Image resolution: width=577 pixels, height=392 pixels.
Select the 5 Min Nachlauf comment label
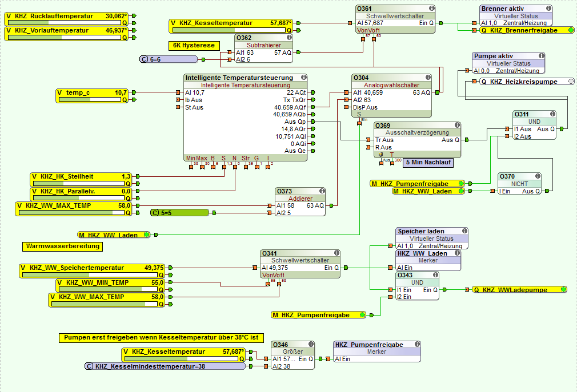(x=428, y=163)
